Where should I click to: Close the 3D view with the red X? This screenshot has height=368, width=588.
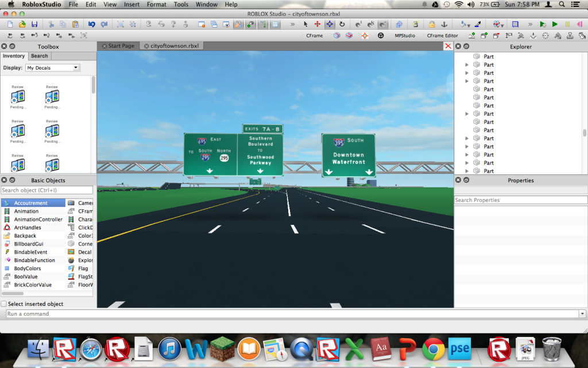[x=448, y=46]
